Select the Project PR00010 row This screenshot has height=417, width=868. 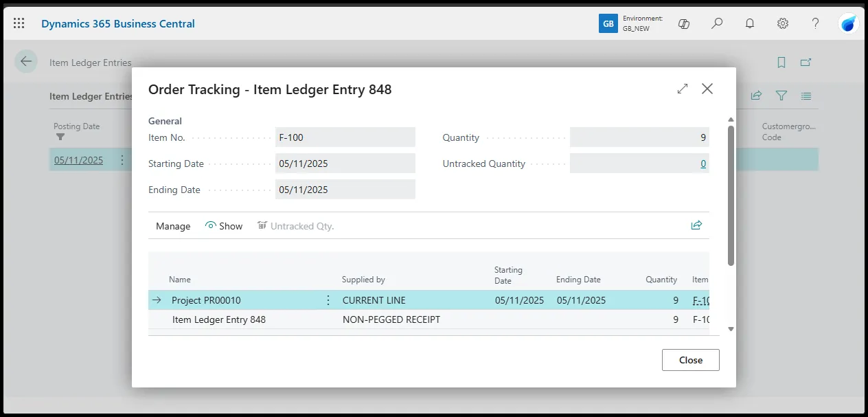pyautogui.click(x=429, y=300)
